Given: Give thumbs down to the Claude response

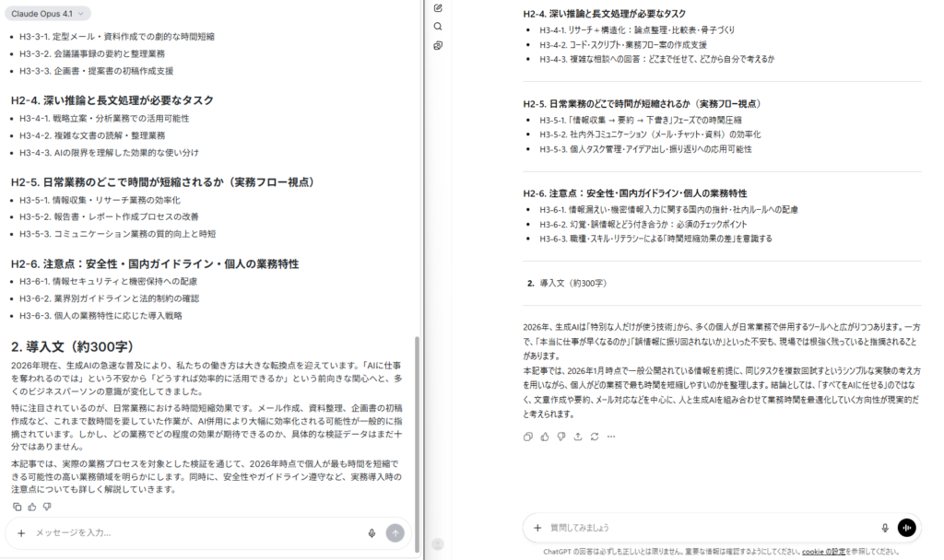Looking at the screenshot, I should tap(47, 507).
